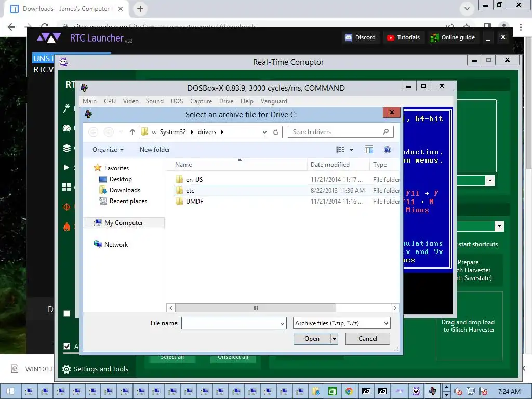Click the play triangle icon in RTC sidebar
The width and height of the screenshot is (532, 399).
pyautogui.click(x=66, y=167)
